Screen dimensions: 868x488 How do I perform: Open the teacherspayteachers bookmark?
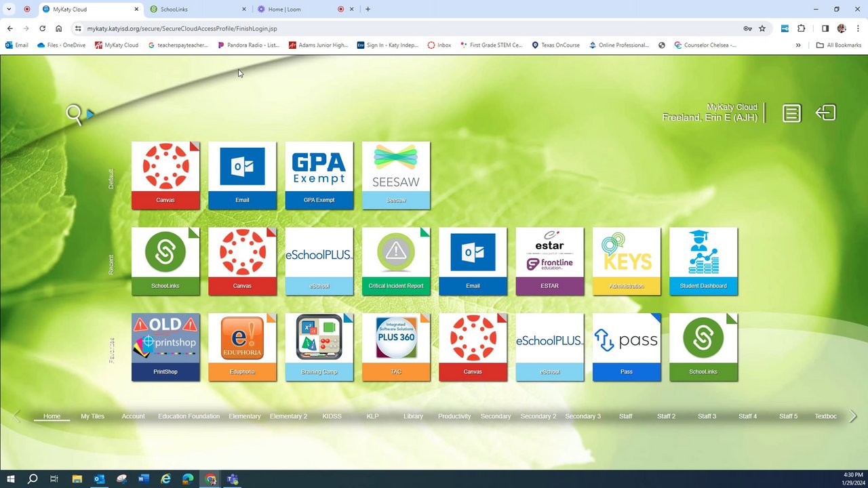click(x=178, y=45)
